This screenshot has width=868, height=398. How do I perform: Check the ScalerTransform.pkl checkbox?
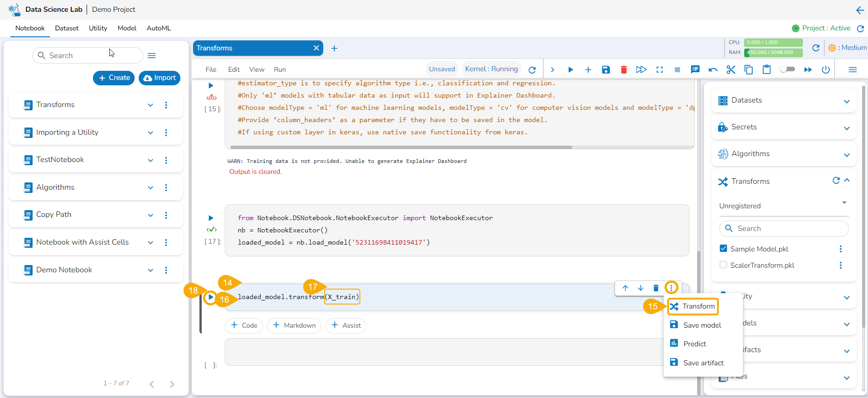pos(723,265)
